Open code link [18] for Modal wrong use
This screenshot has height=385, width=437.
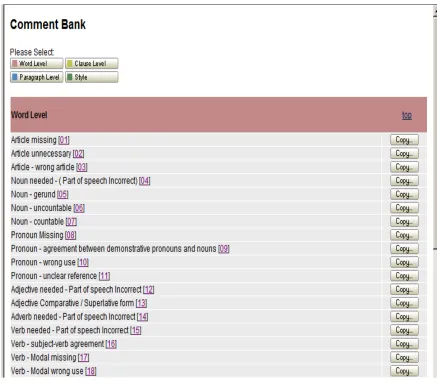point(91,371)
